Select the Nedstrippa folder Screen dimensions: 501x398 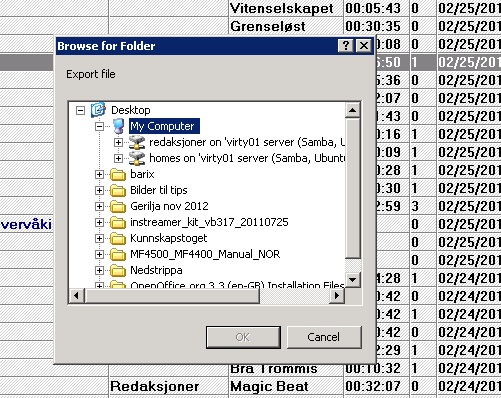156,270
